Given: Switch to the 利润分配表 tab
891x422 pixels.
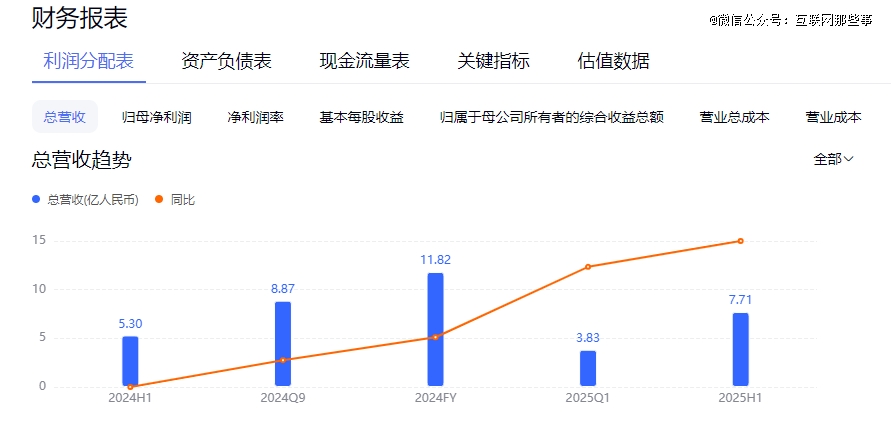Looking at the screenshot, I should pyautogui.click(x=88, y=61).
